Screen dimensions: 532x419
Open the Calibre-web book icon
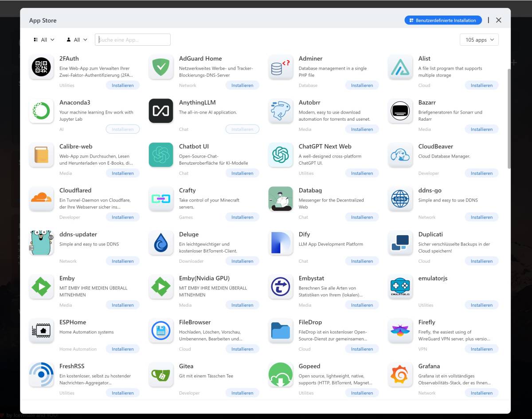(41, 155)
